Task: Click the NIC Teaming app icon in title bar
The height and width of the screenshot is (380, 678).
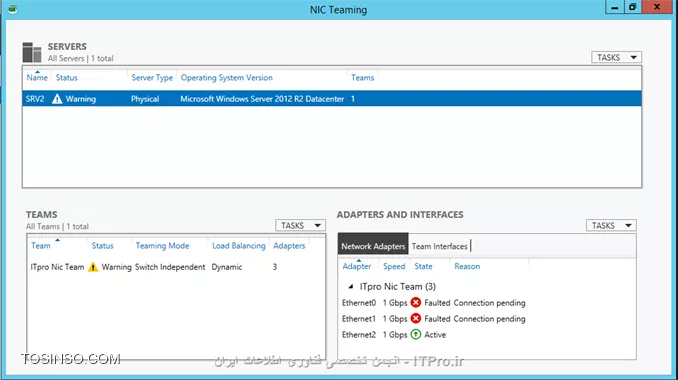Action: coord(12,9)
